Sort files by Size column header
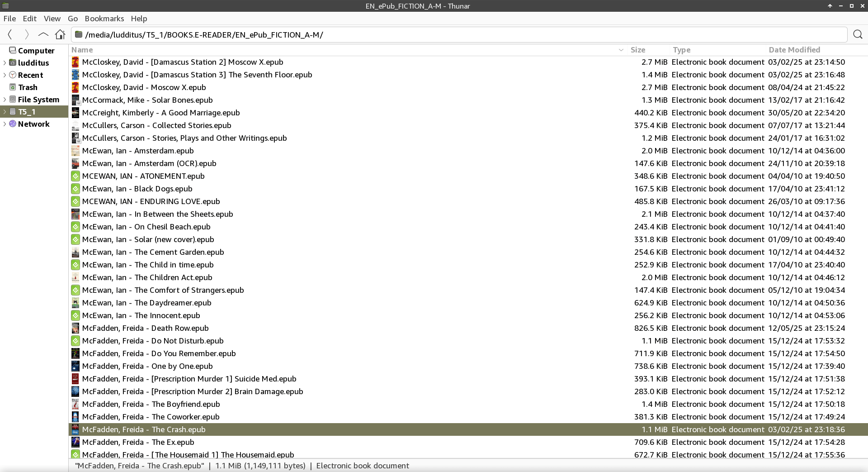The width and height of the screenshot is (868, 472). [637, 50]
